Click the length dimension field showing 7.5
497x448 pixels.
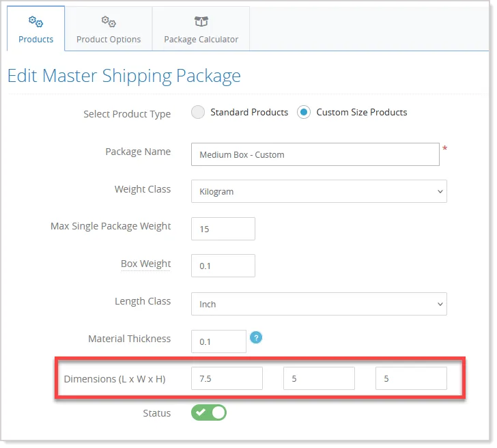[x=227, y=378]
